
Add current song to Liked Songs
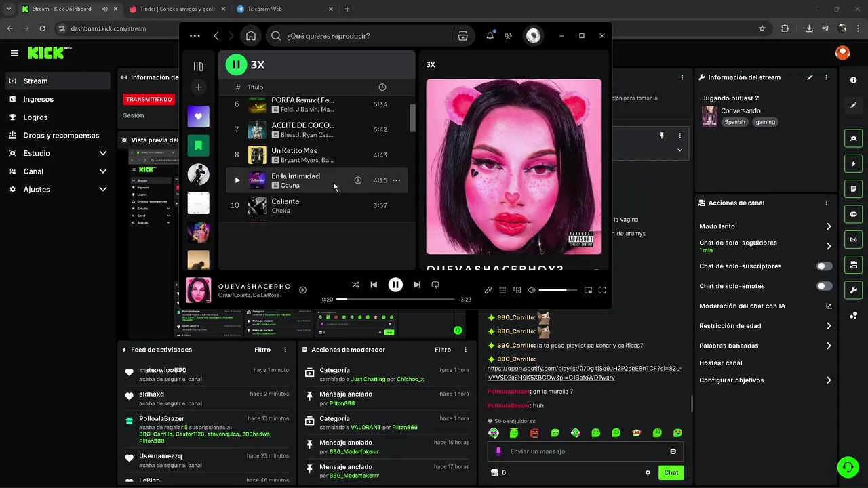tap(303, 290)
